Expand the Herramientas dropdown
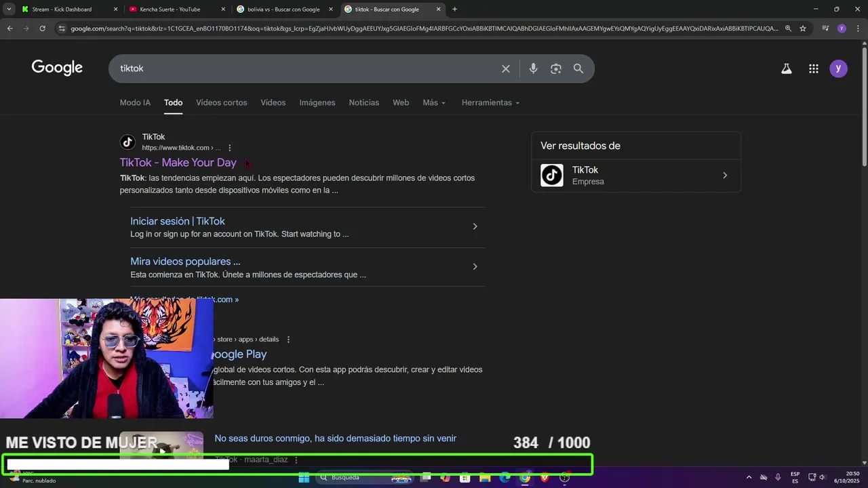 (490, 102)
